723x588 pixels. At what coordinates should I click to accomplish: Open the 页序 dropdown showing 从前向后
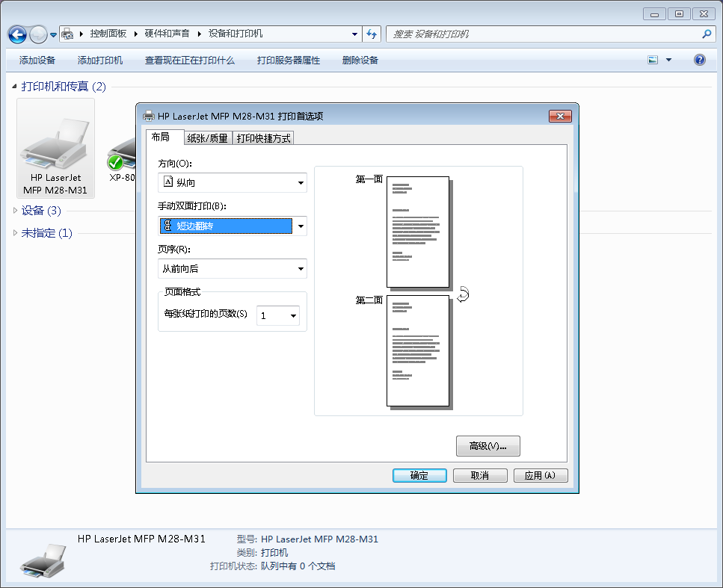coord(233,269)
